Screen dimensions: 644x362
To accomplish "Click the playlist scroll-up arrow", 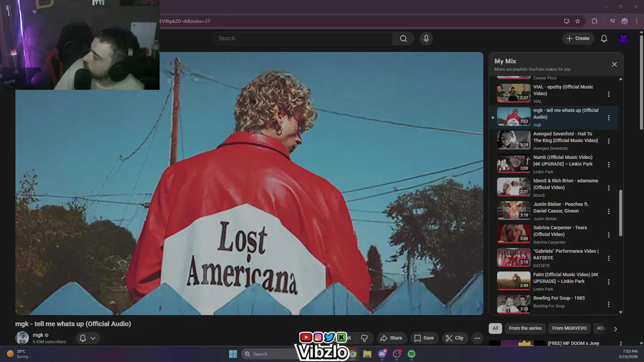I will tap(620, 79).
